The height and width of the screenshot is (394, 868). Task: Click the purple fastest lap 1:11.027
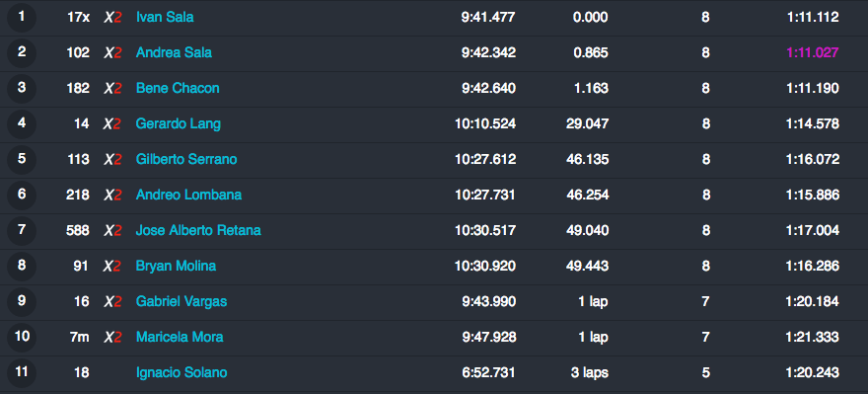(x=812, y=52)
